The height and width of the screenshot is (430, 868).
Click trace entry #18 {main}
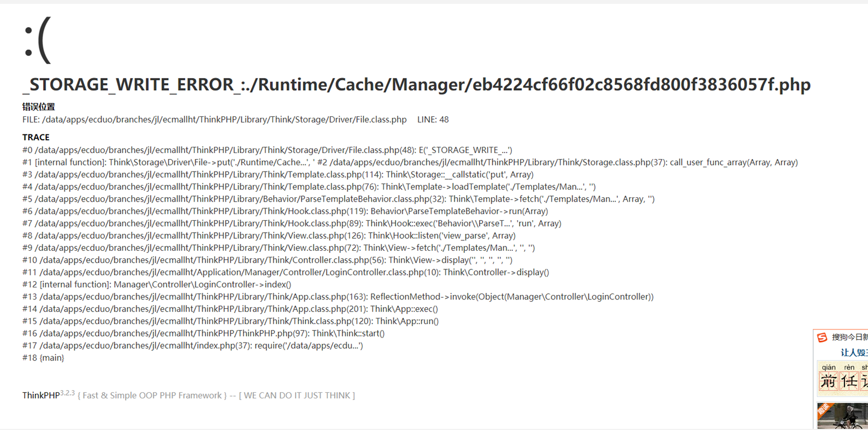[x=43, y=358]
